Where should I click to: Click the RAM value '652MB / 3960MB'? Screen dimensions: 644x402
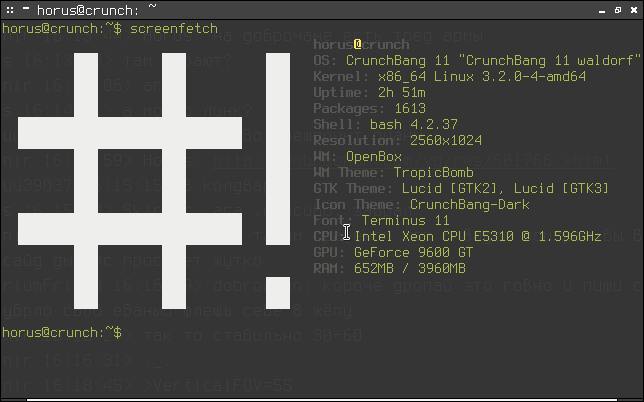pos(410,269)
